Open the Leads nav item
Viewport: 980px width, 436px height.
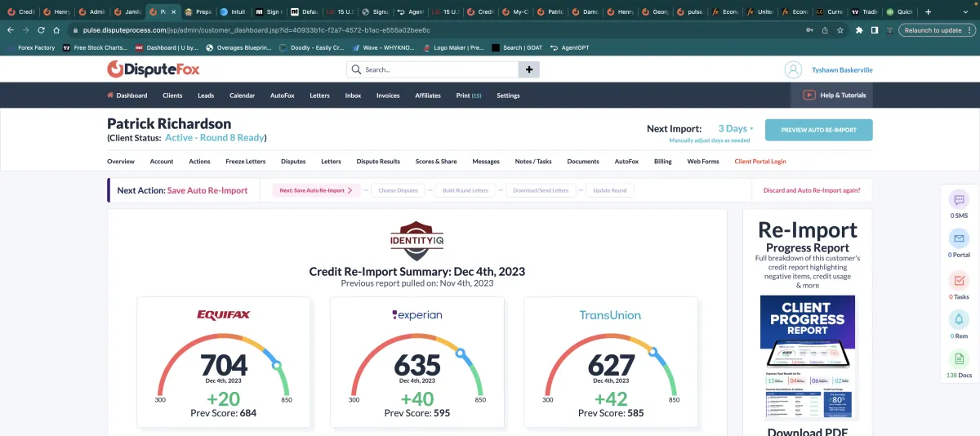coord(206,96)
